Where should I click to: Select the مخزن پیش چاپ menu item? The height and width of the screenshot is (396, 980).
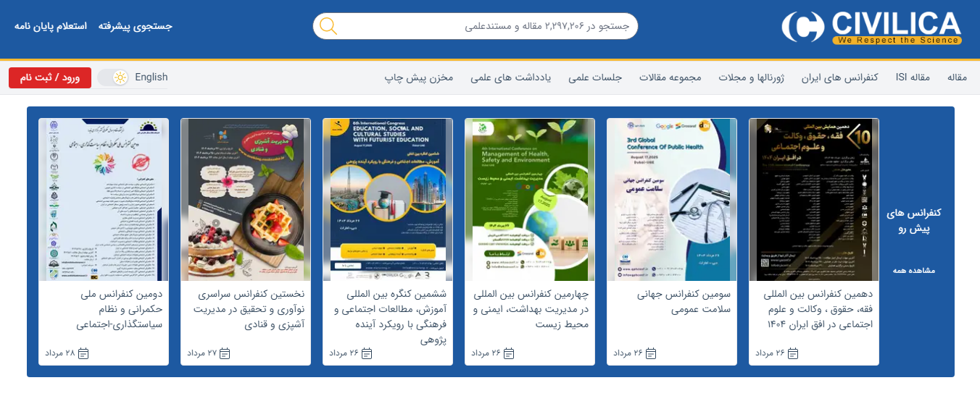(x=419, y=77)
